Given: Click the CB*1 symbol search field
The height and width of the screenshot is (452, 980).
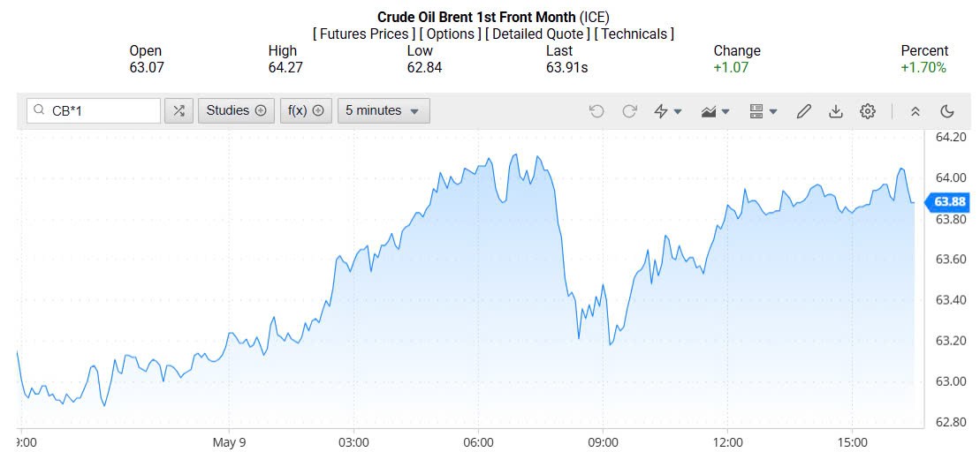Looking at the screenshot, I should coord(99,110).
